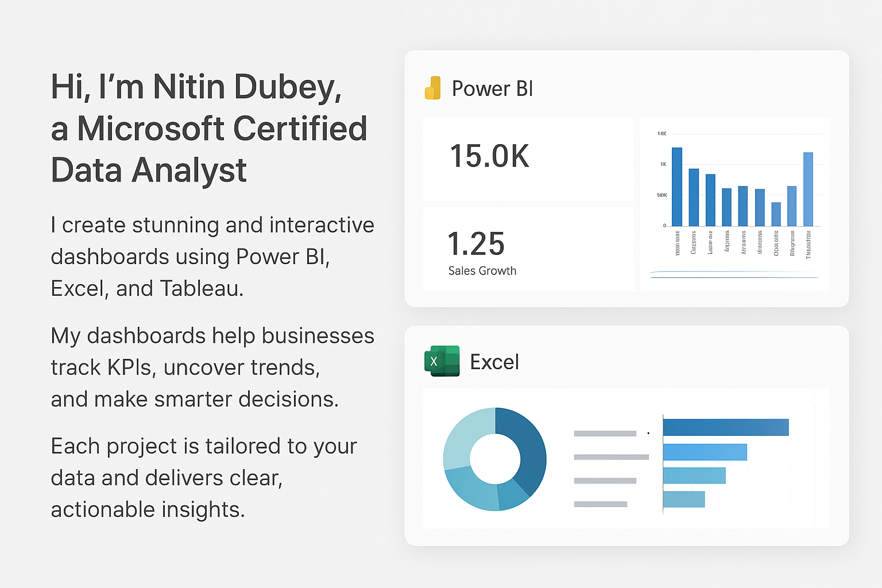The width and height of the screenshot is (882, 588).
Task: Select the "Excel" card title text
Action: pos(494,362)
